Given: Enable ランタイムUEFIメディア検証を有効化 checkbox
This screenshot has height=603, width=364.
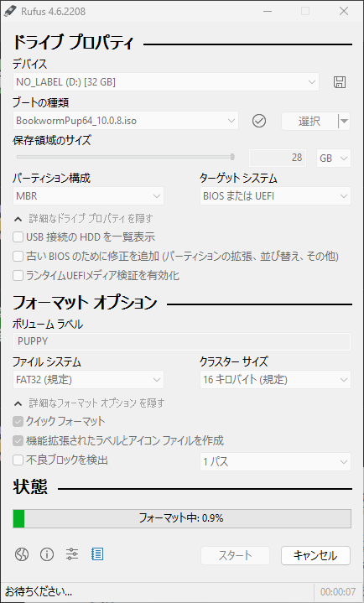Looking at the screenshot, I should (x=18, y=276).
